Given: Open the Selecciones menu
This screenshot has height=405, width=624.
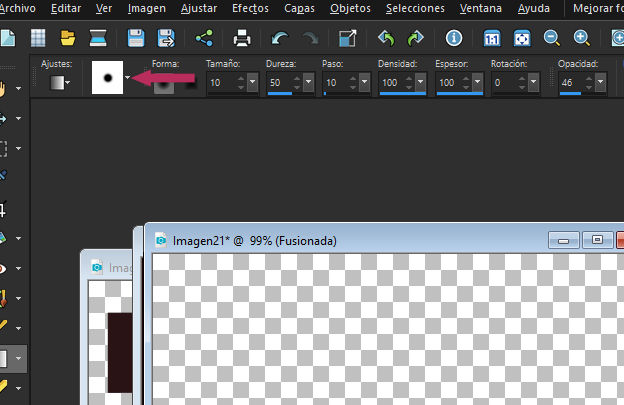Looking at the screenshot, I should tap(415, 8).
